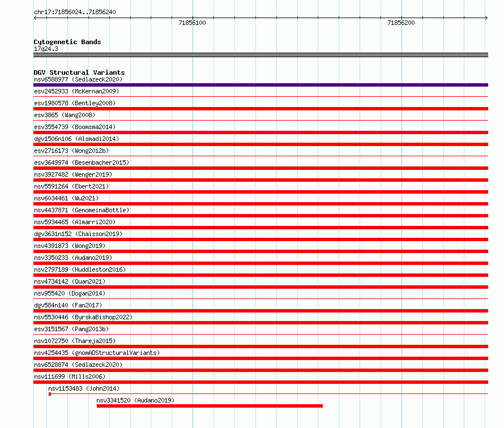Click the left arrow of the ruler

click(35, 18)
